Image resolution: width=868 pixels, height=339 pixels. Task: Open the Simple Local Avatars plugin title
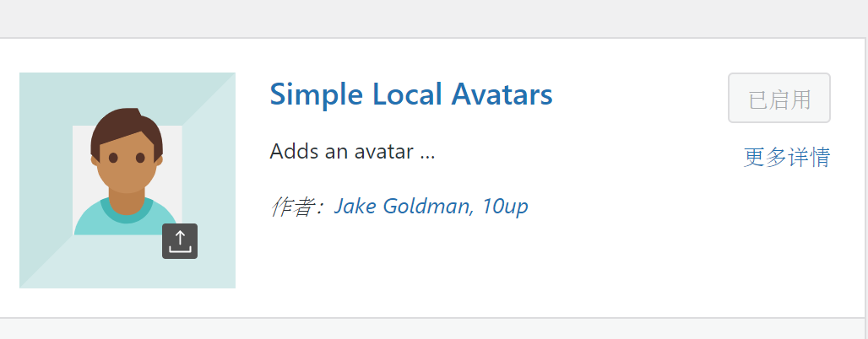[x=410, y=94]
